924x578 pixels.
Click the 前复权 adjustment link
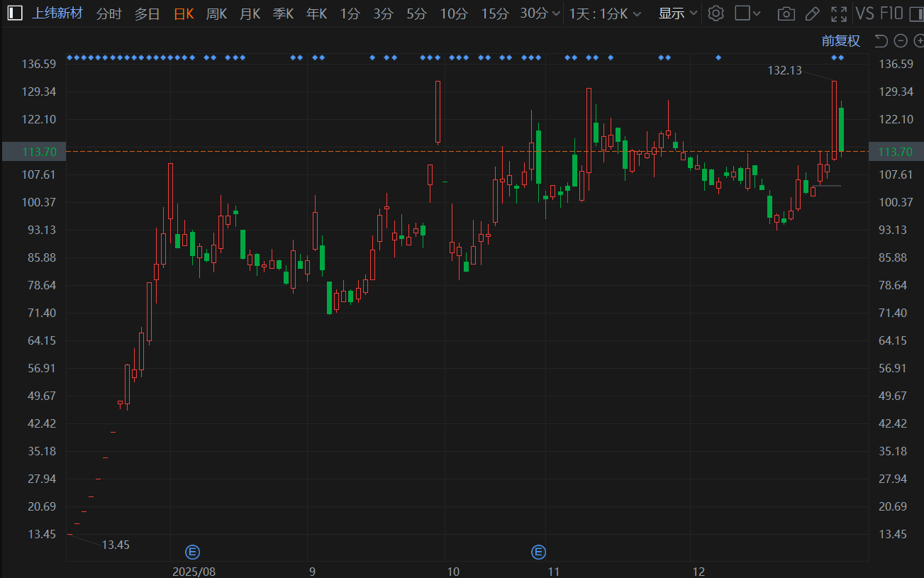coord(840,41)
